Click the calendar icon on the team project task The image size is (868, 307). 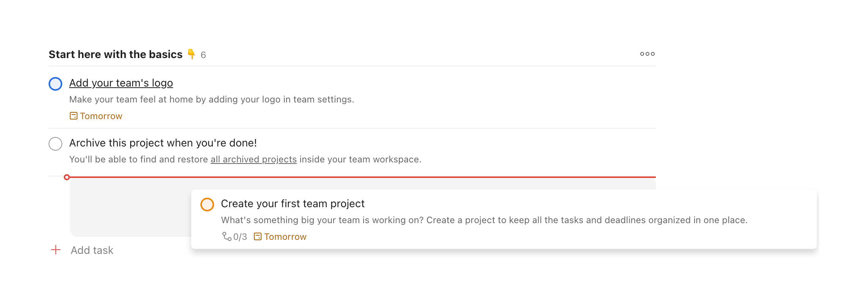258,236
